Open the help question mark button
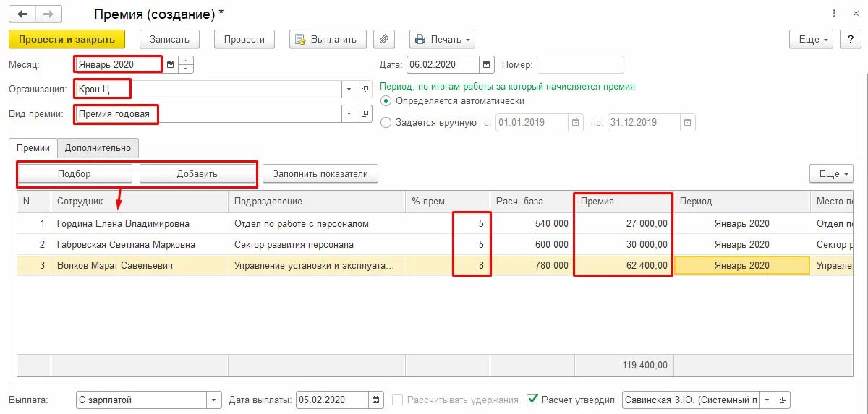This screenshot has height=414, width=868. click(x=850, y=39)
